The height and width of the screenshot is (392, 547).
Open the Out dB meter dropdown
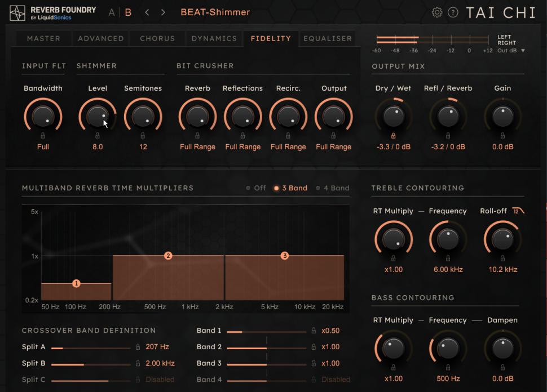pos(514,50)
